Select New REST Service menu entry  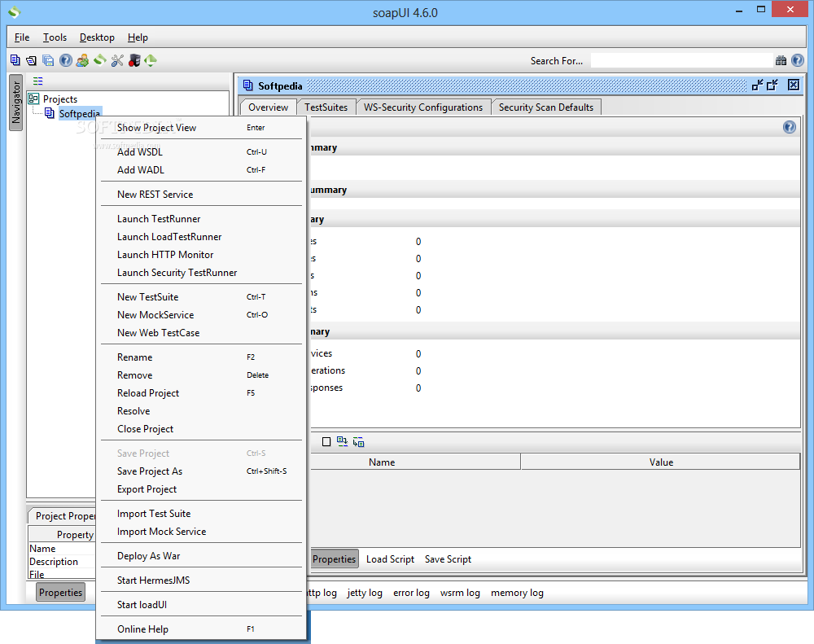(x=201, y=195)
